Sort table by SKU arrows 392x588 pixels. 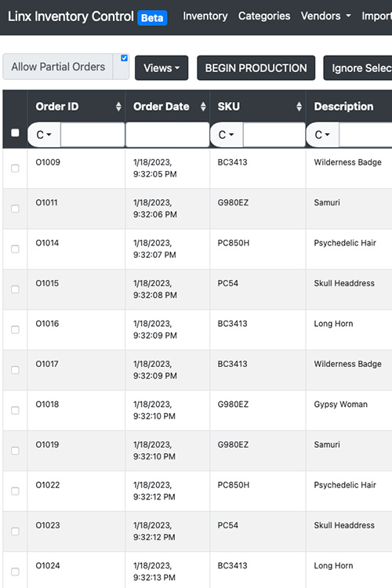click(299, 107)
